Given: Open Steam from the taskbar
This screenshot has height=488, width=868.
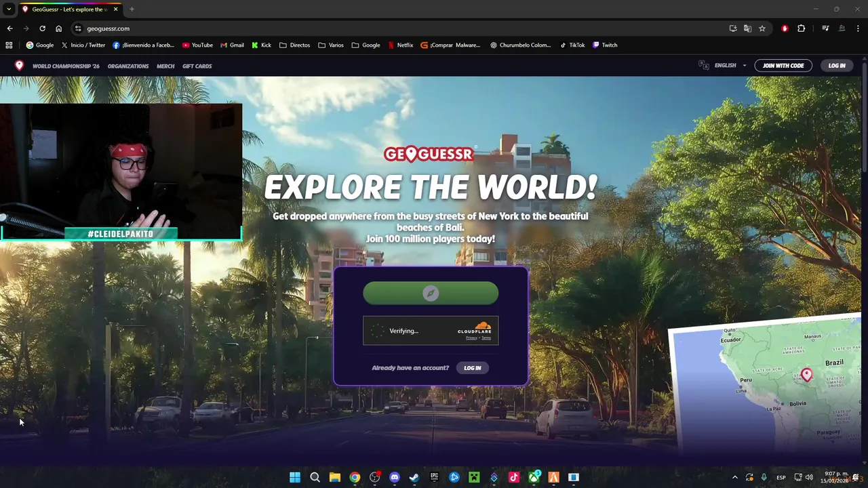Looking at the screenshot, I should [414, 477].
